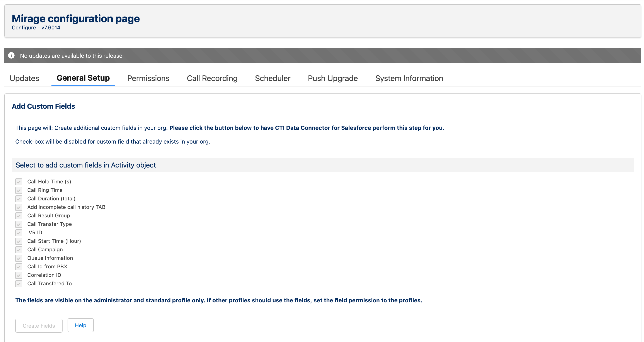Click the Mirage configuration page heading
The height and width of the screenshot is (342, 644).
click(x=75, y=19)
